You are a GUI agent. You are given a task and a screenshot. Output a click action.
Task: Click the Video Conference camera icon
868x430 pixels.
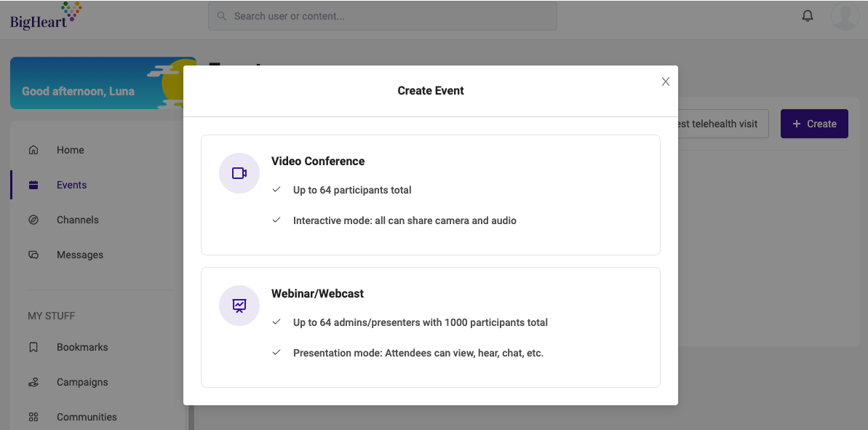pyautogui.click(x=239, y=173)
